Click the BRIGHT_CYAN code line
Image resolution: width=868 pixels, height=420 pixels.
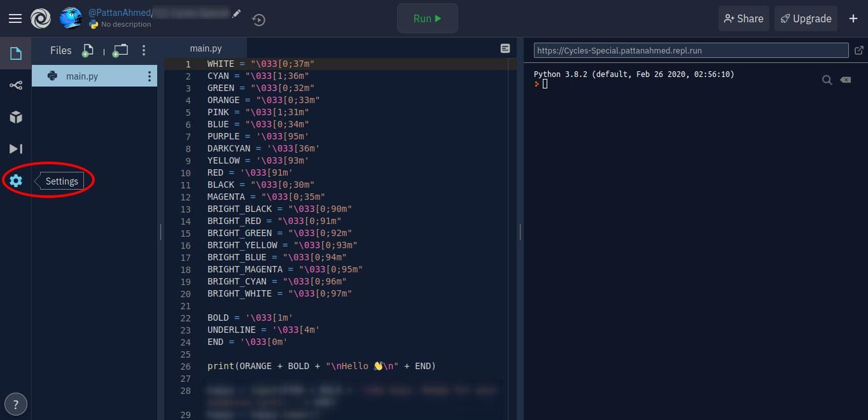[x=277, y=282]
